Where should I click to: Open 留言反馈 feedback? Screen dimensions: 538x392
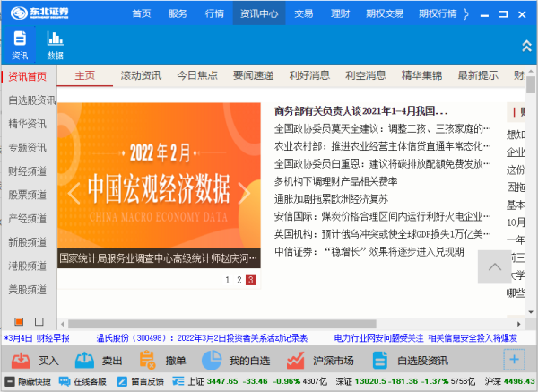coord(140,381)
